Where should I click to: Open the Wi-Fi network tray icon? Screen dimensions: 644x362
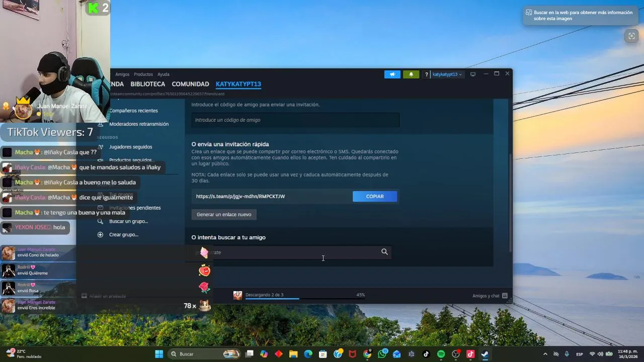point(592,354)
